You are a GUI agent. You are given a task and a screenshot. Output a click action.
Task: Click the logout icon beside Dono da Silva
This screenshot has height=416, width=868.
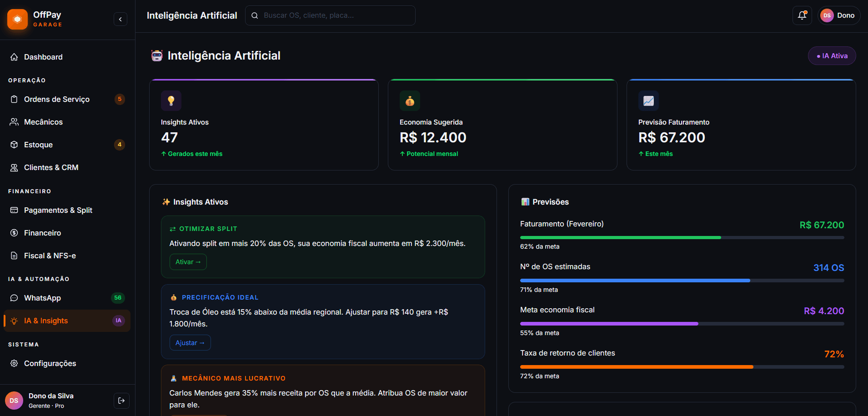click(x=121, y=401)
